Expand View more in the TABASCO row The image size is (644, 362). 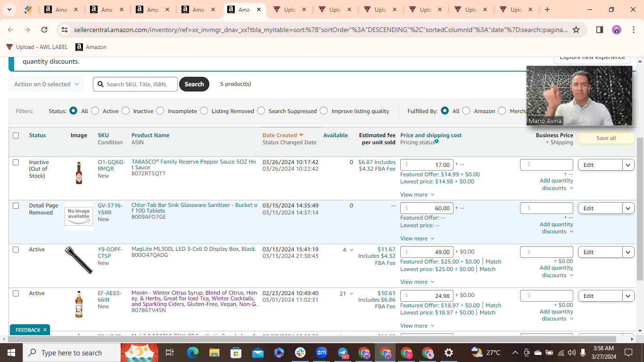coord(417,195)
